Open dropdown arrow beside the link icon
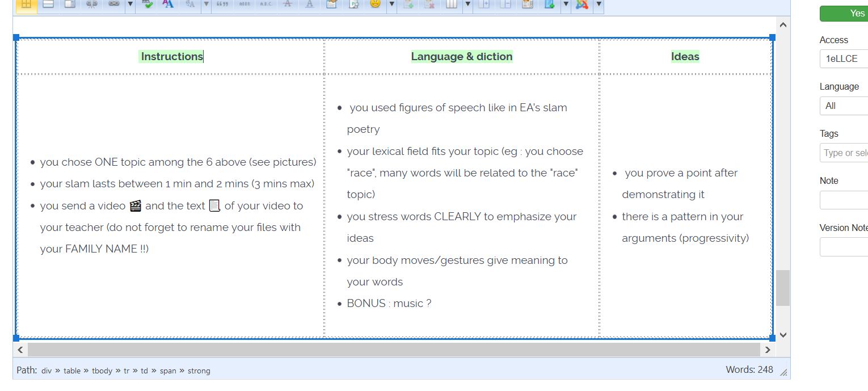 (x=130, y=5)
